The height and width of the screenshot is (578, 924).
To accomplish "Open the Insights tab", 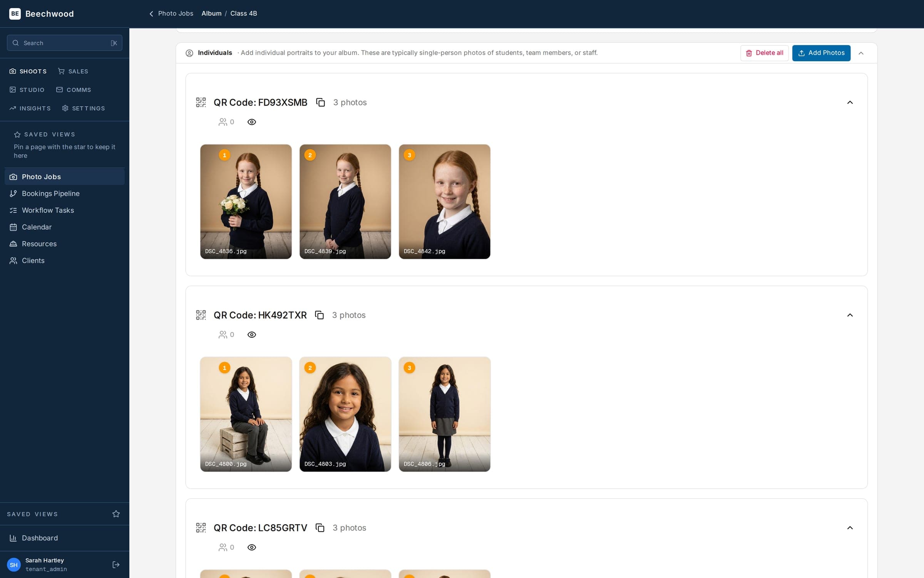I will click(30, 108).
